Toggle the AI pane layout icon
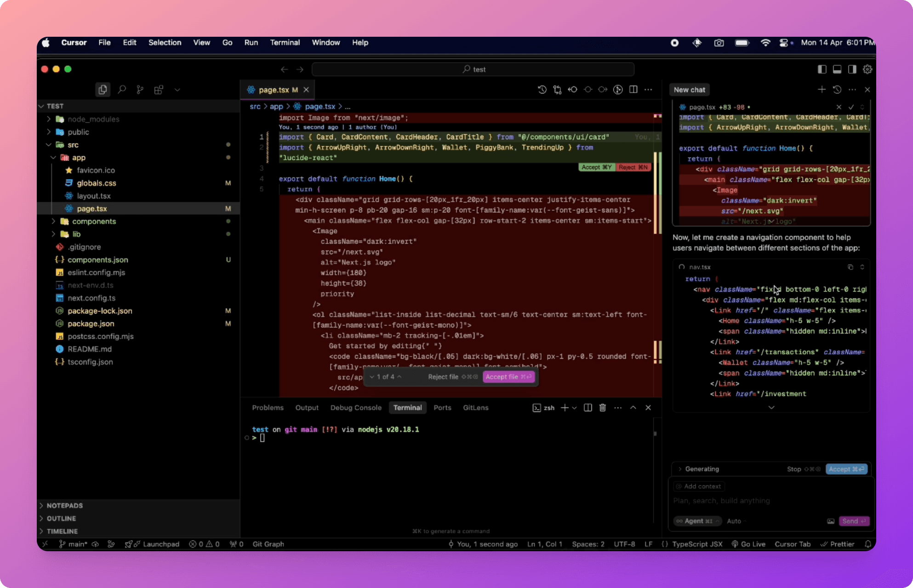Image resolution: width=913 pixels, height=588 pixels. click(852, 69)
